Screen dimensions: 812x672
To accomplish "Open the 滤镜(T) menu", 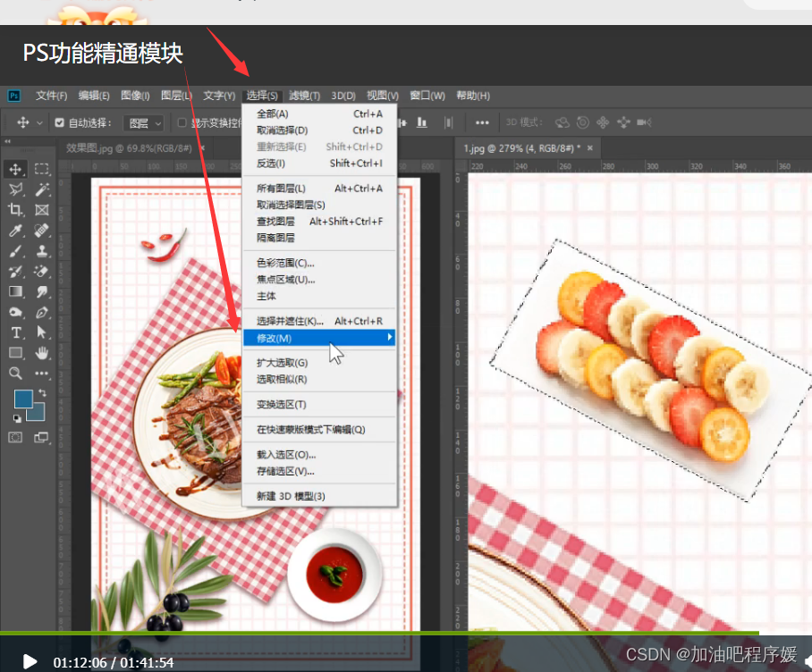I will pyautogui.click(x=304, y=96).
